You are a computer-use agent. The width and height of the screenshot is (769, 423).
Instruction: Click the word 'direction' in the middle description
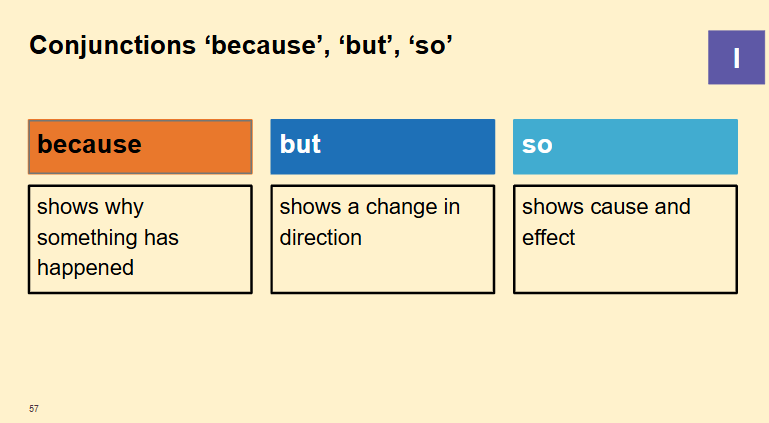point(321,238)
